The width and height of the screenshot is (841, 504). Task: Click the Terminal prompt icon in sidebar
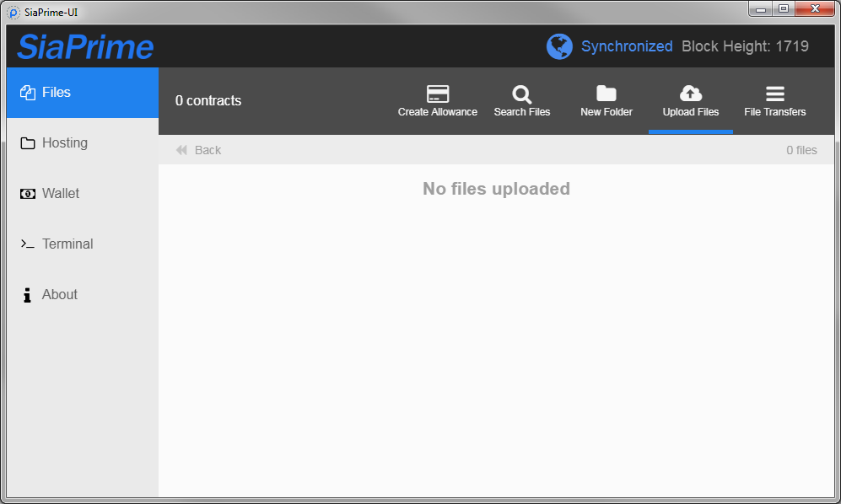pos(28,244)
